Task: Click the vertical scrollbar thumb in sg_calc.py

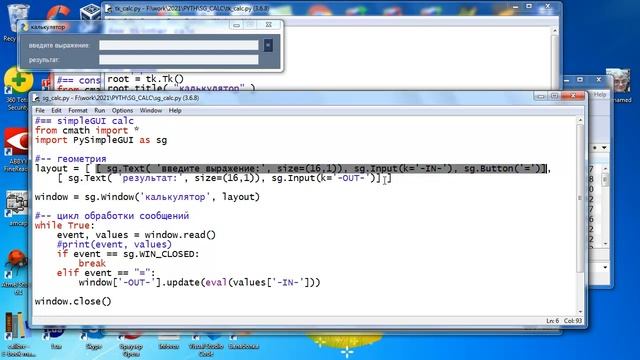Action: click(580, 198)
